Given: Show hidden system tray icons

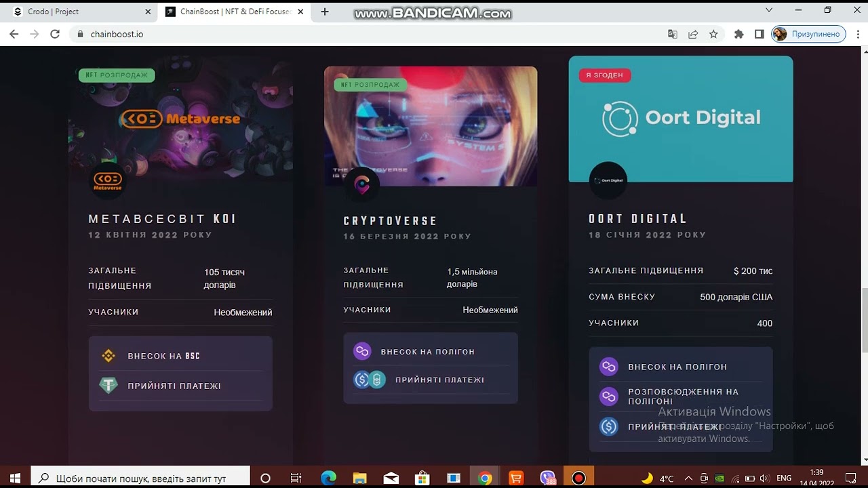Looking at the screenshot, I should [x=688, y=478].
